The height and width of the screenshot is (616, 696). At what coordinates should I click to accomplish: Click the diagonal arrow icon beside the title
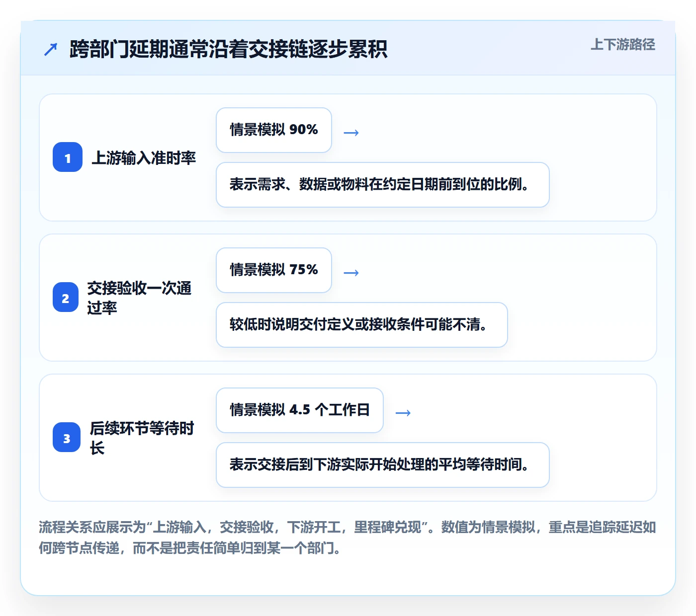point(51,49)
